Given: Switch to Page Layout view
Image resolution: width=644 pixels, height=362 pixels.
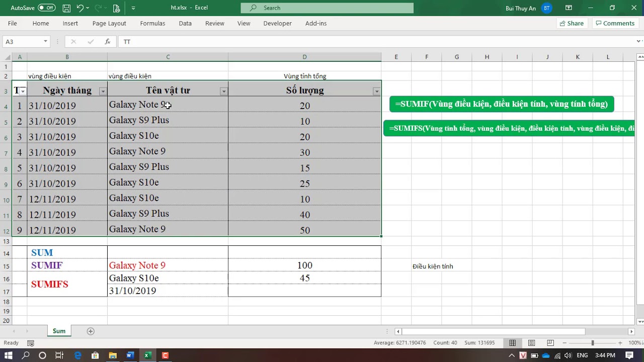Looking at the screenshot, I should (x=531, y=343).
